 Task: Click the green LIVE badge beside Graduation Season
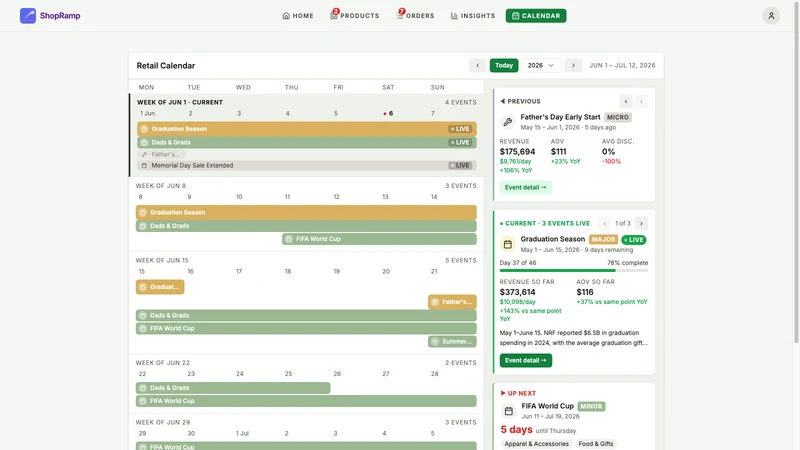(634, 240)
